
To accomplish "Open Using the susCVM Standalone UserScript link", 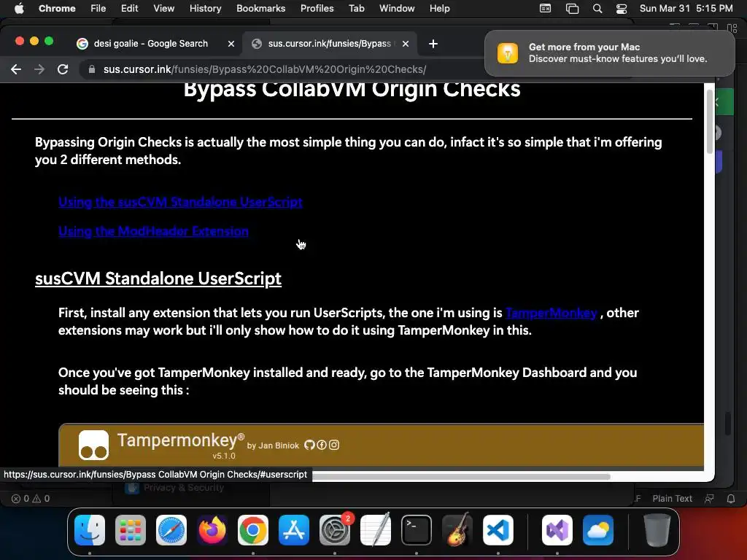I will [x=180, y=202].
